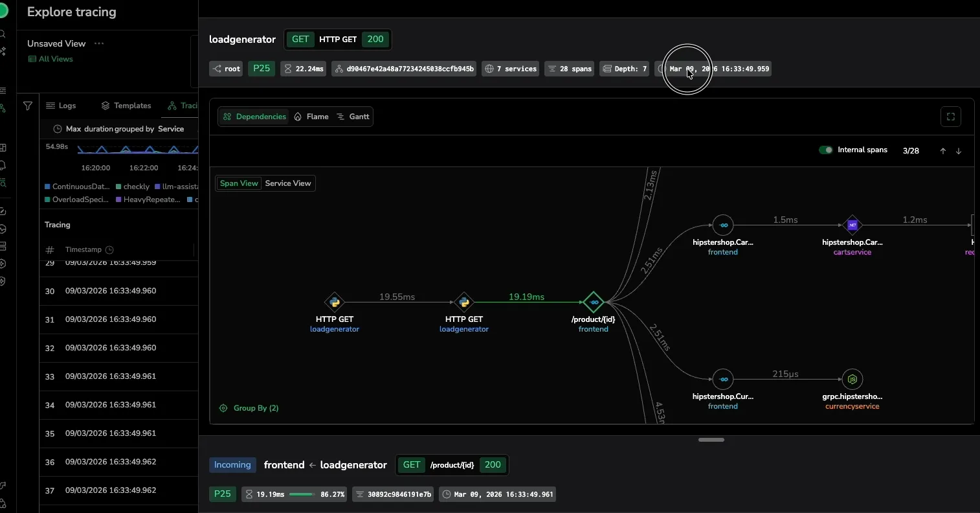The width and height of the screenshot is (980, 513).
Task: Select trace row 35
Action: (119, 433)
